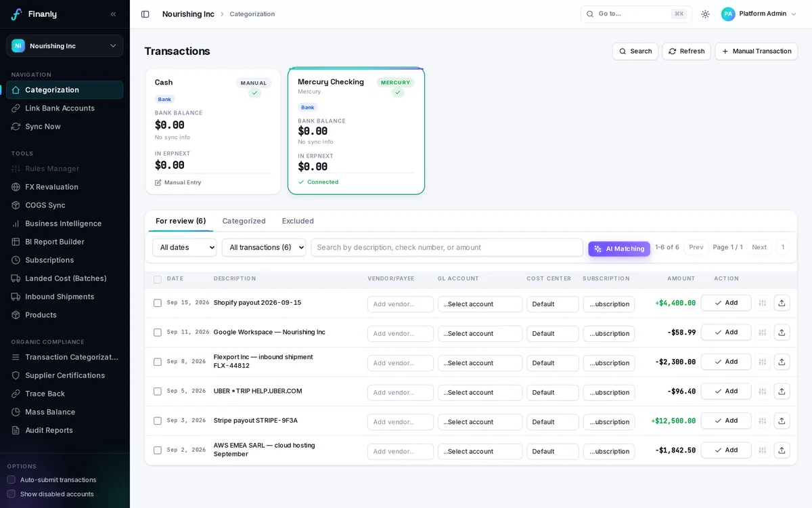Click the Refresh button

(x=687, y=51)
